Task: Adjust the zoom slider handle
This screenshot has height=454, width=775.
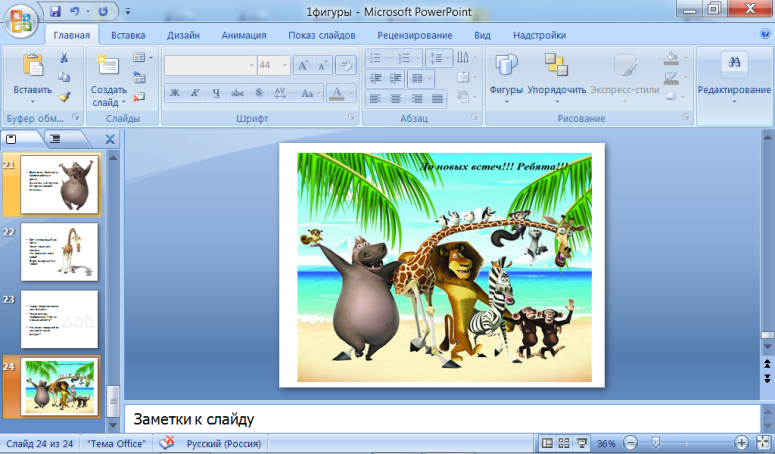Action: (x=656, y=442)
